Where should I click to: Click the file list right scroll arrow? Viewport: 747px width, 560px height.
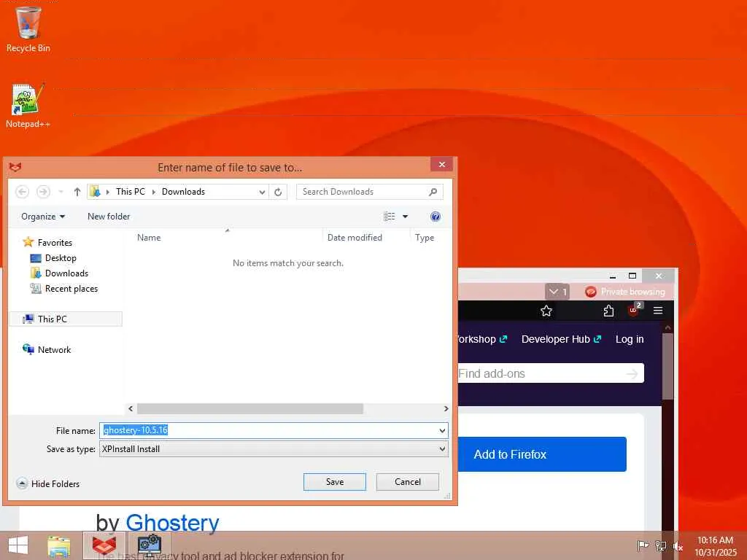point(446,408)
